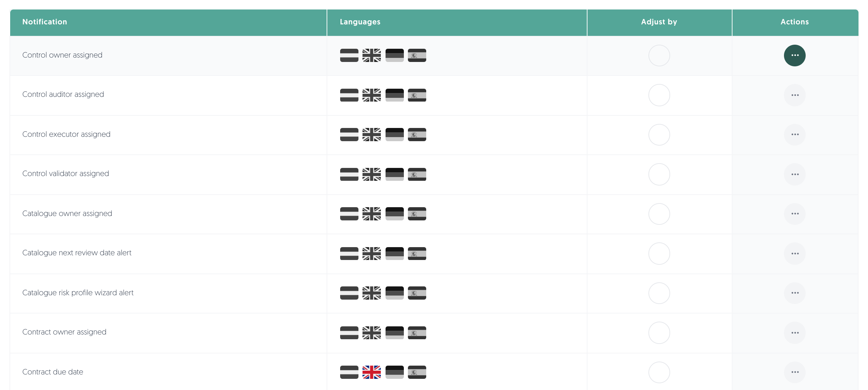Toggle Adjust by circle for Control owner assigned
Viewport: 868px width, 390px height.
[x=659, y=55]
